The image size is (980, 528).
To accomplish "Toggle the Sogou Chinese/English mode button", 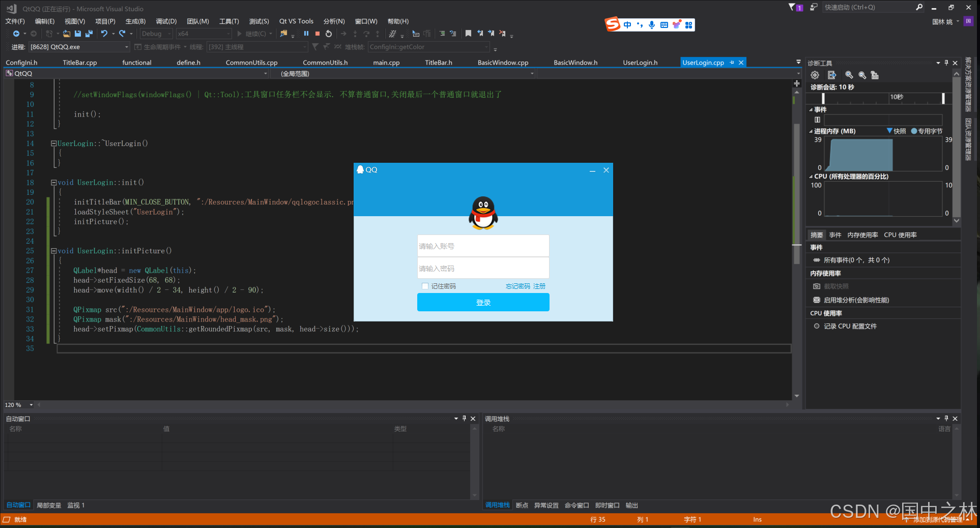I will click(x=627, y=25).
